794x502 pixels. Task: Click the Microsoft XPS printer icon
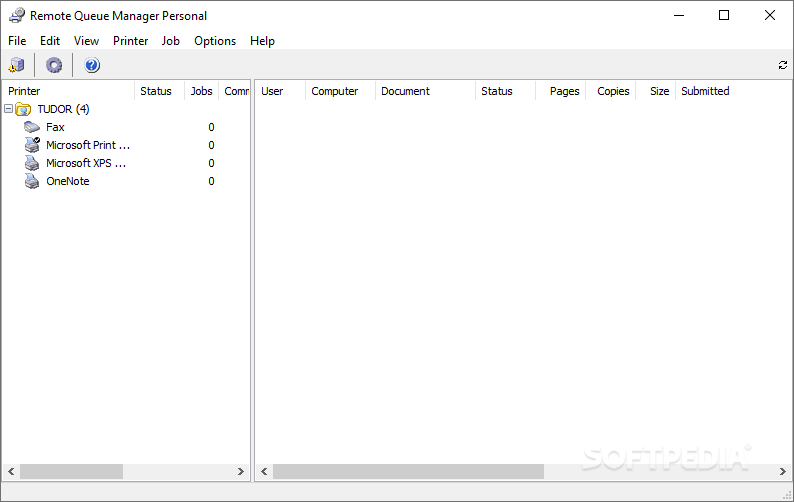pyautogui.click(x=32, y=163)
